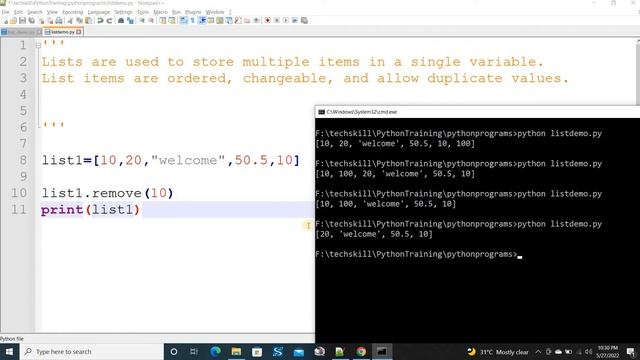This screenshot has width=640, height=360.
Task: Click the volume icon in the system tray
Action: [589, 351]
